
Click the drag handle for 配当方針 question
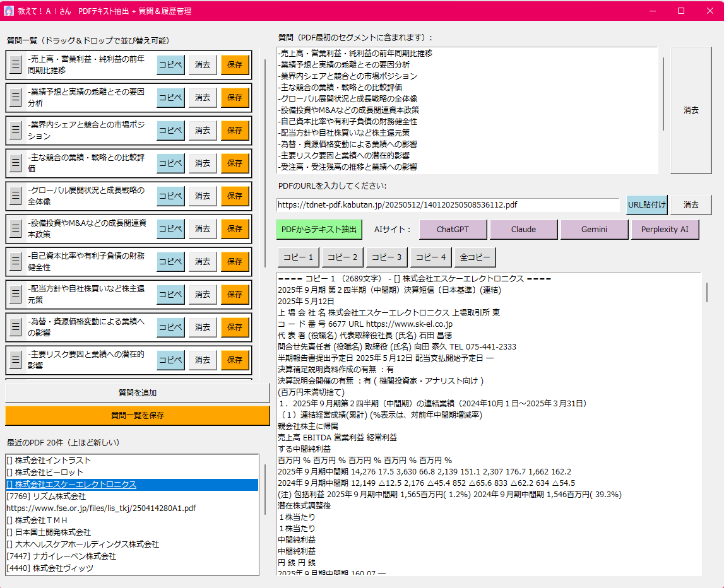16,295
